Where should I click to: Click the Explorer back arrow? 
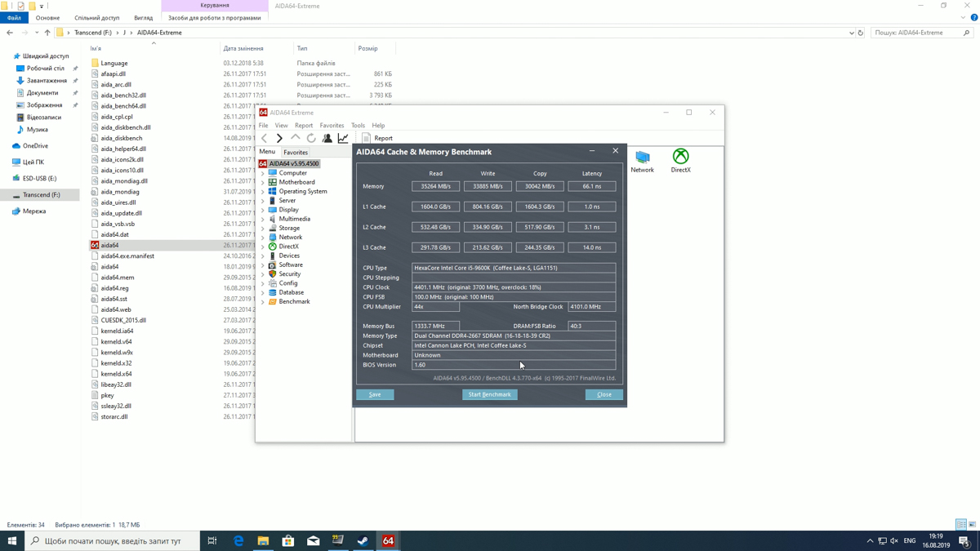[x=10, y=33]
